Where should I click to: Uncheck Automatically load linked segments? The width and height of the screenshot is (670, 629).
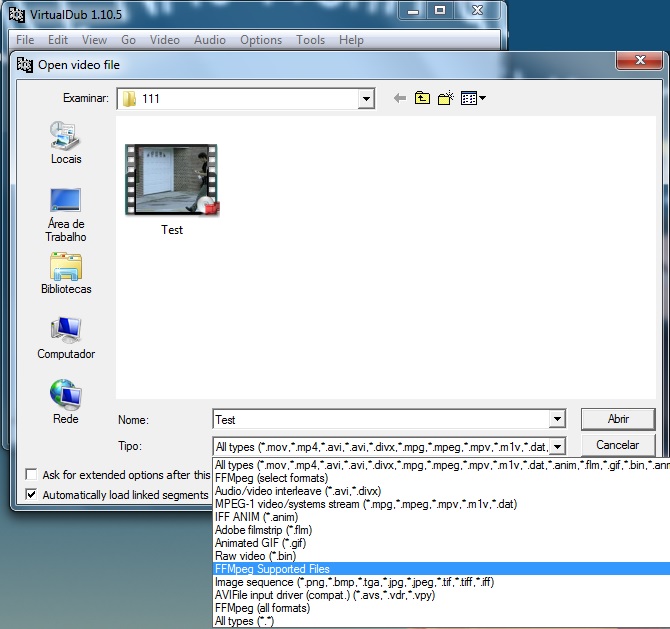(x=31, y=495)
